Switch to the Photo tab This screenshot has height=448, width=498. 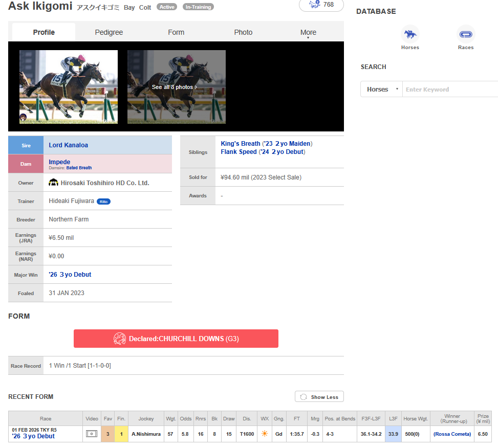243,32
